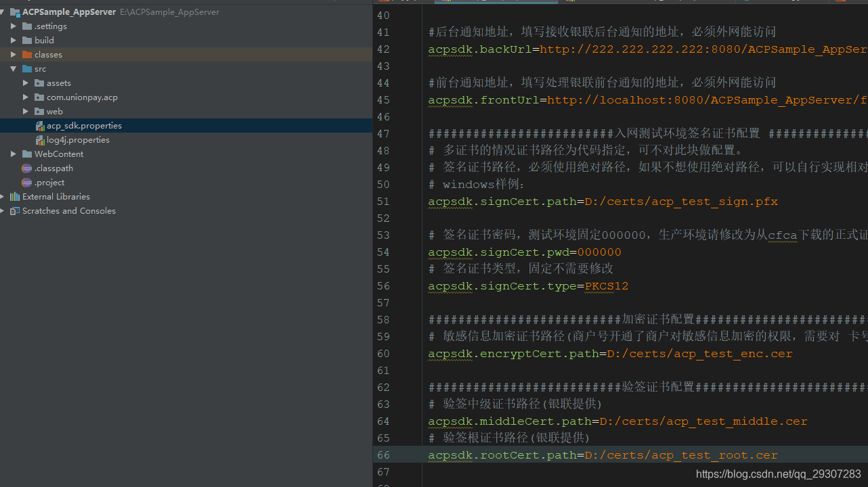Click the Scratches and Consoles icon
868x487 pixels.
tap(15, 211)
